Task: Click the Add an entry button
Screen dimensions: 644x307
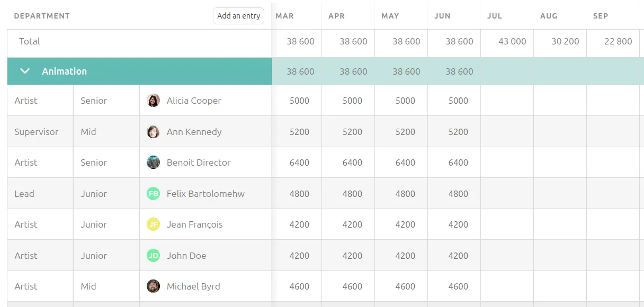Action: 238,16
